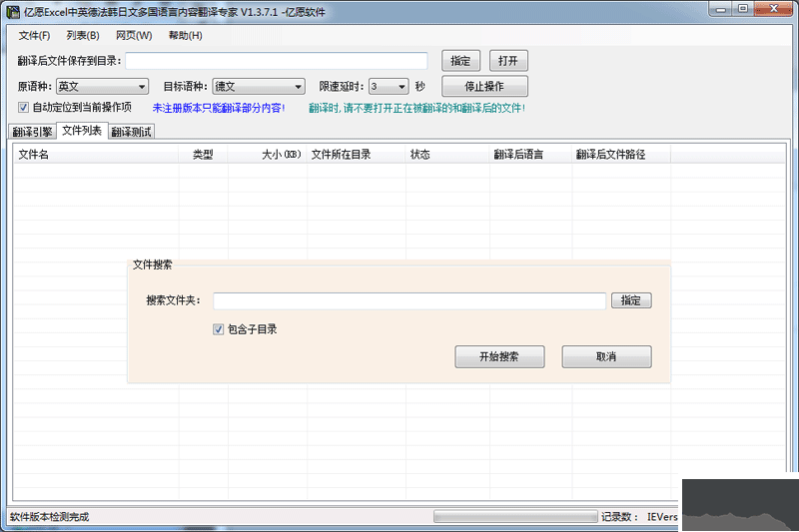Click the 取消 button
Viewport: 799px width, 532px height.
point(606,356)
